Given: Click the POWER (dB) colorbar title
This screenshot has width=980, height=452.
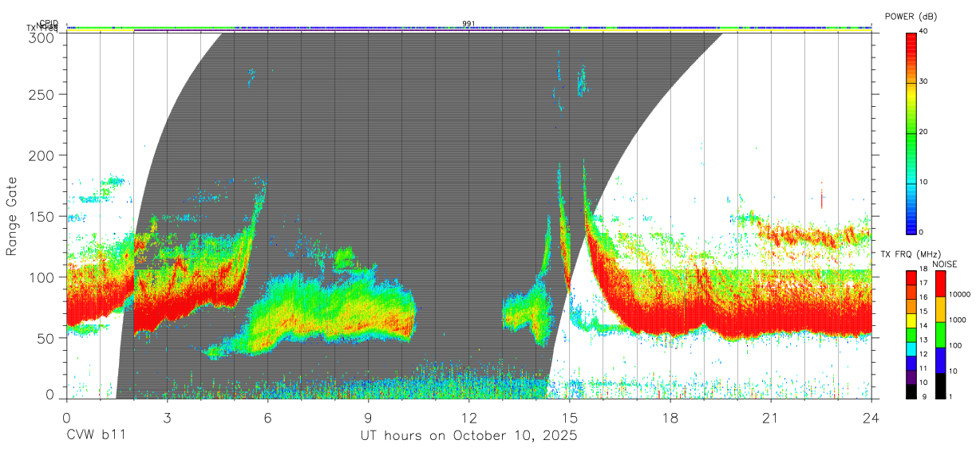Looking at the screenshot, I should [911, 16].
